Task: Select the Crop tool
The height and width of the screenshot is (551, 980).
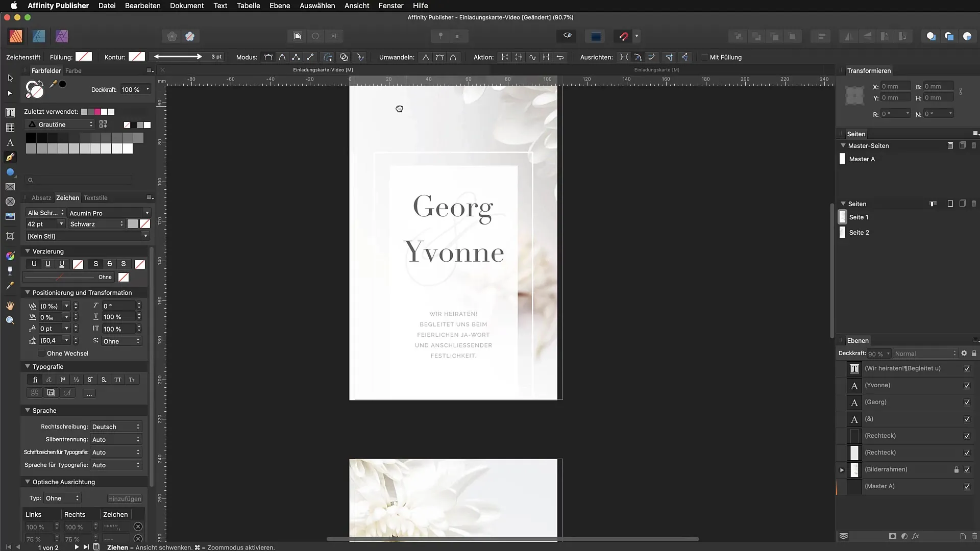Action: point(10,236)
